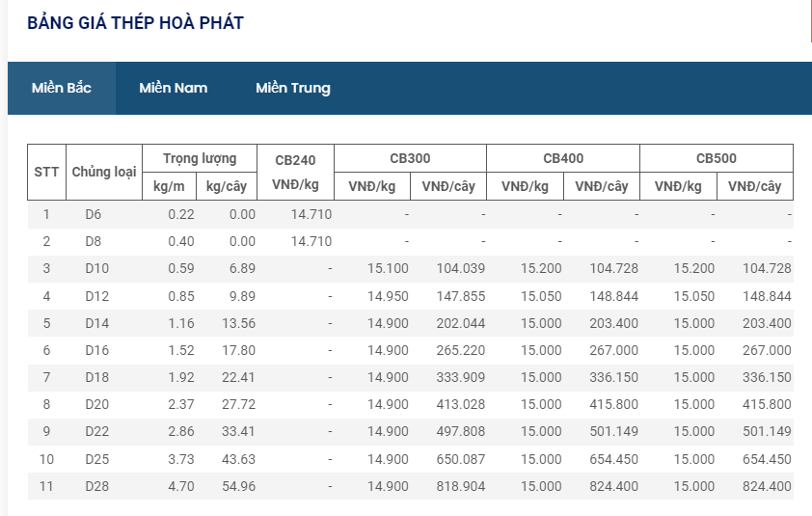Click the 22.41 kg/cây weight value

[239, 377]
